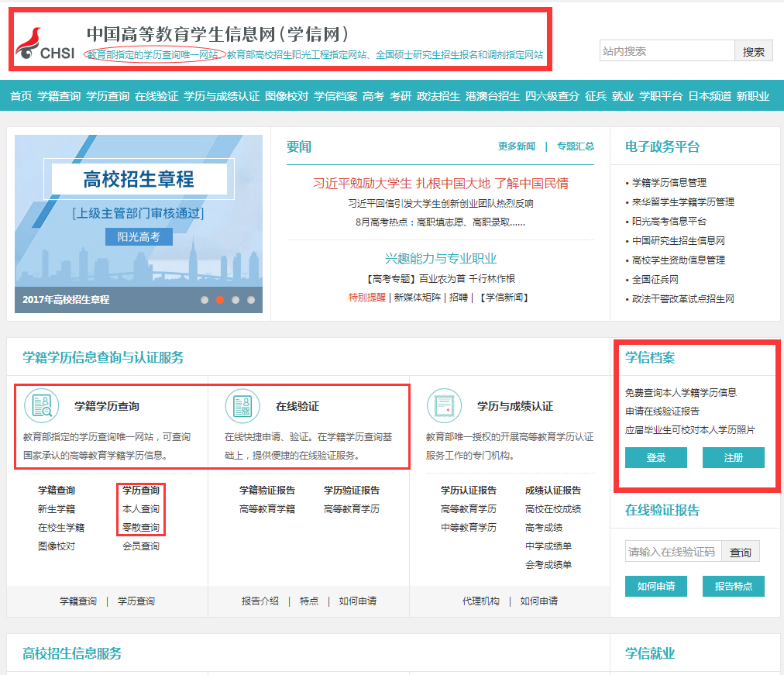The width and height of the screenshot is (784, 675).
Task: Open 政法干警改革试点招生网 link
Action: click(x=683, y=299)
